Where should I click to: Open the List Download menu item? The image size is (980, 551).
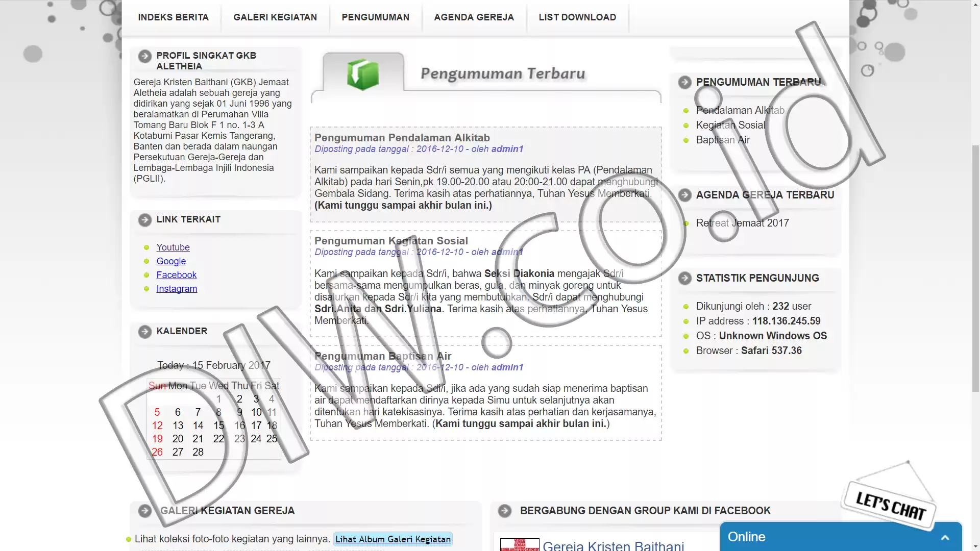[577, 17]
